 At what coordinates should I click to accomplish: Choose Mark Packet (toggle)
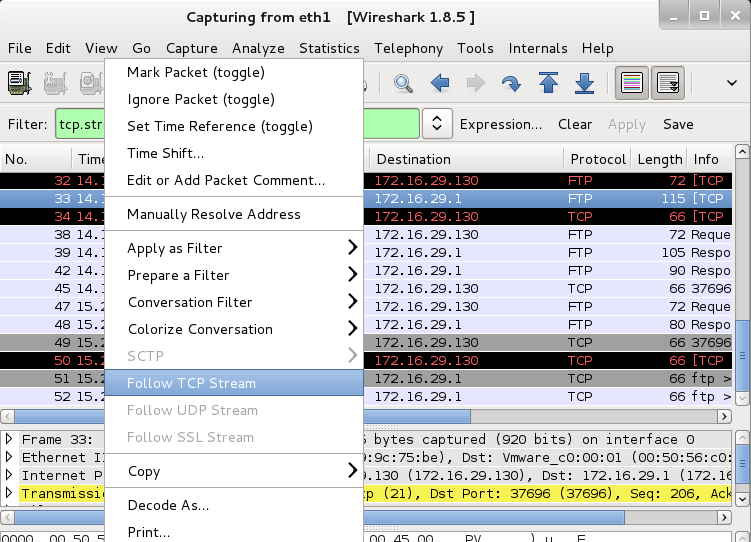click(x=234, y=72)
